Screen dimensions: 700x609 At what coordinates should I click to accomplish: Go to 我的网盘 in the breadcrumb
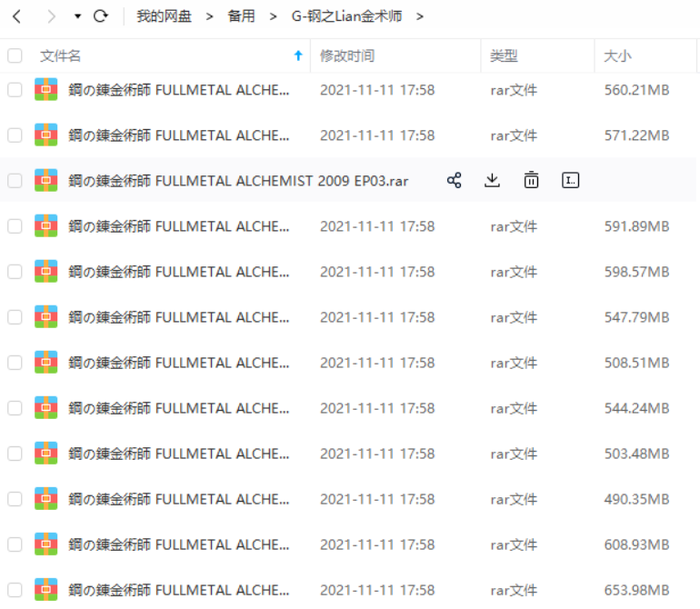(x=164, y=16)
